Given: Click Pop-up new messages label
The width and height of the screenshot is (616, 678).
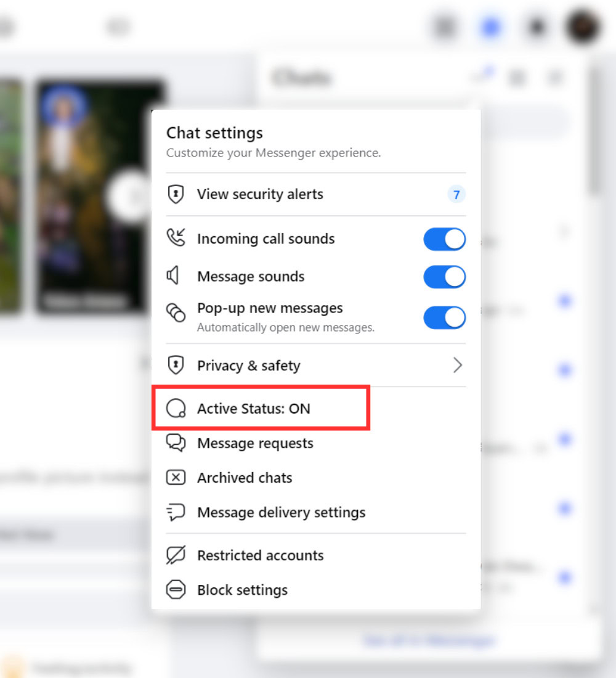Looking at the screenshot, I should coord(270,308).
